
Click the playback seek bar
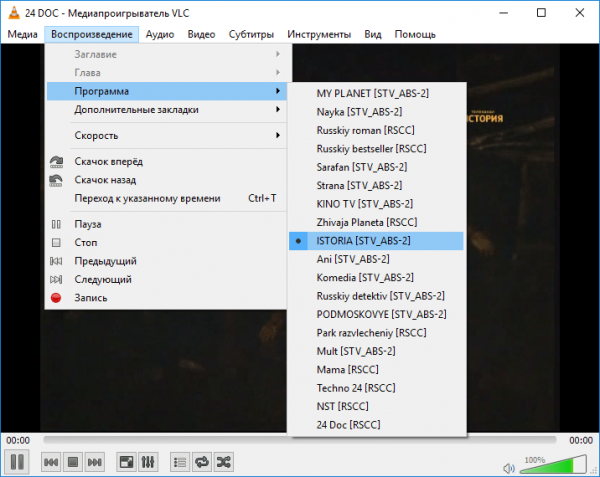tap(299, 440)
